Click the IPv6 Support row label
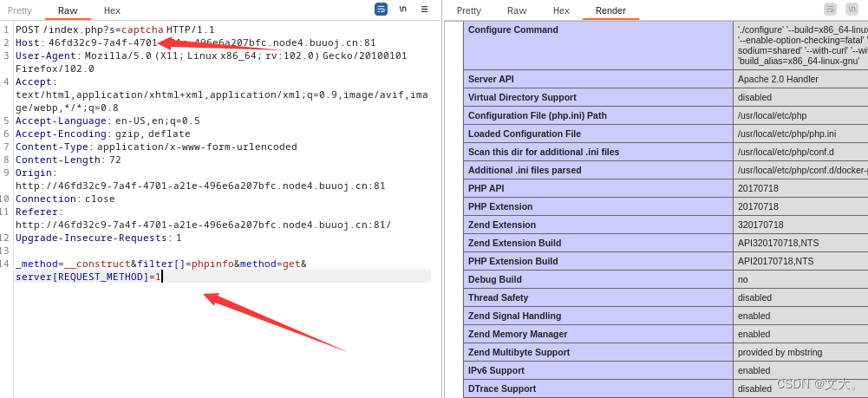Viewport: 868px width, 398px height. [495, 371]
